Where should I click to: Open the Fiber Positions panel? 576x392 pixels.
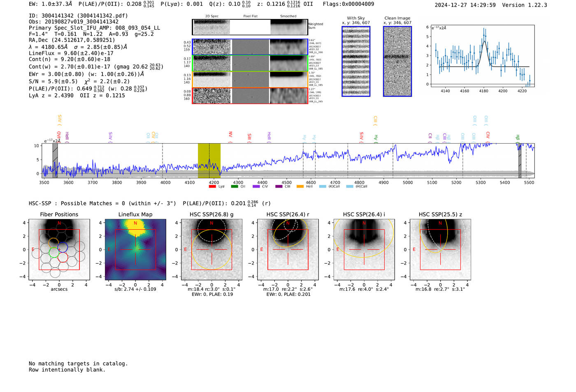pos(59,250)
